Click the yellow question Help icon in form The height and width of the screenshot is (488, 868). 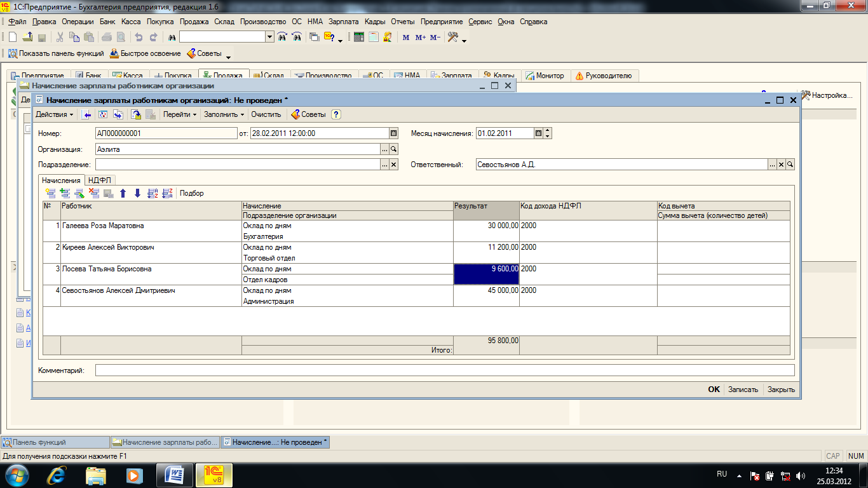[x=336, y=114]
